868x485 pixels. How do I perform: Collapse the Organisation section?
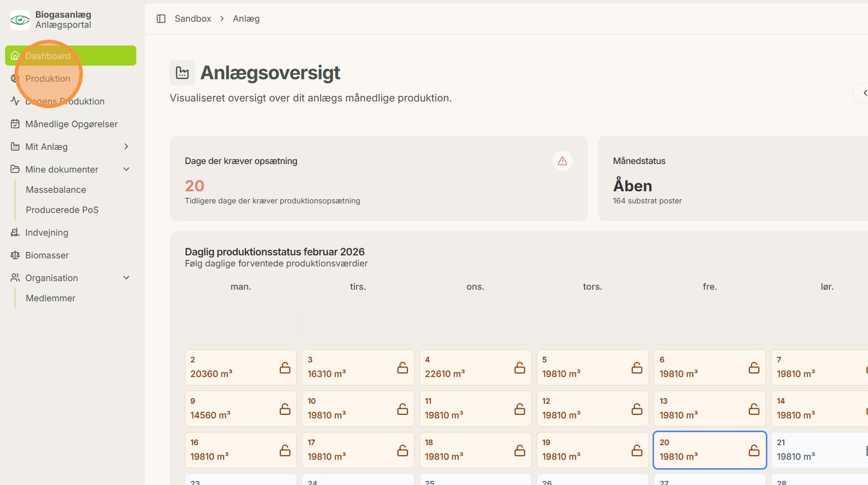[x=126, y=278]
